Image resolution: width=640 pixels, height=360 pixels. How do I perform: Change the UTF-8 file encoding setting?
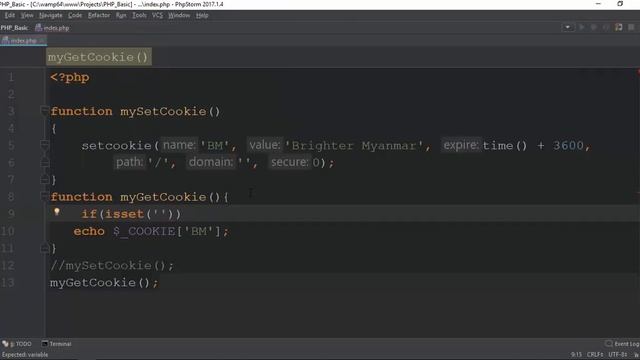coord(618,355)
